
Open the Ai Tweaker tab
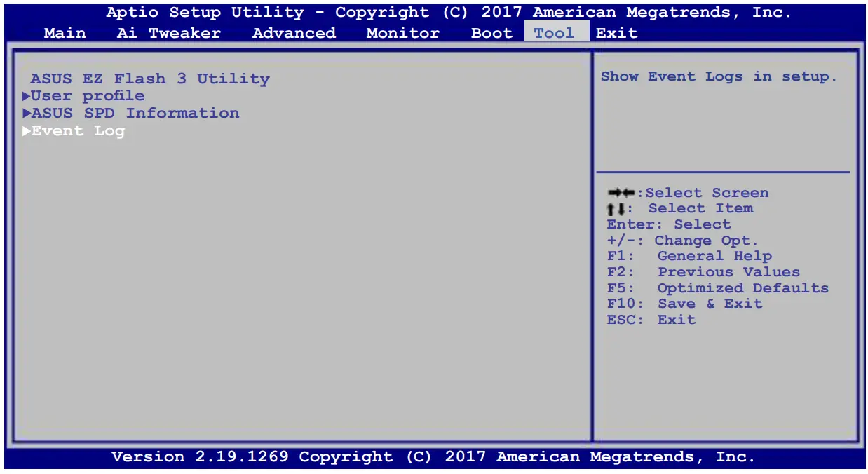pyautogui.click(x=168, y=32)
